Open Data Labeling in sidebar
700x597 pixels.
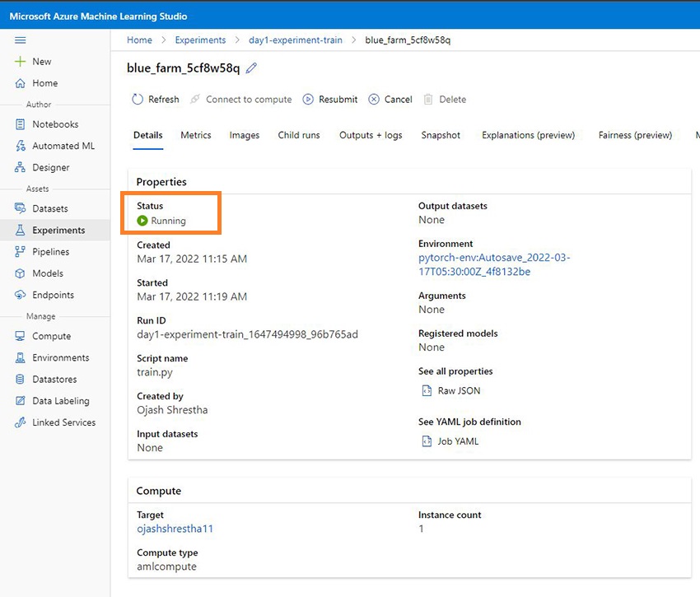[x=60, y=401]
